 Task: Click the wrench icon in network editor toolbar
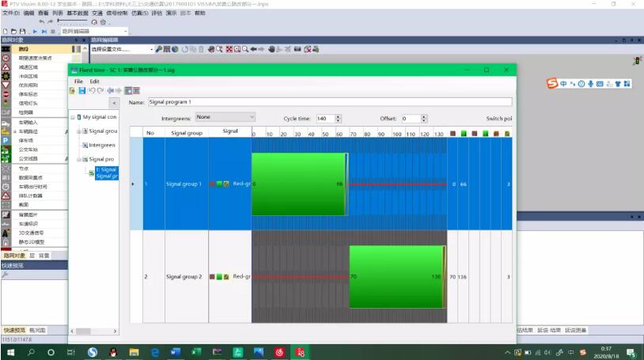(158, 49)
